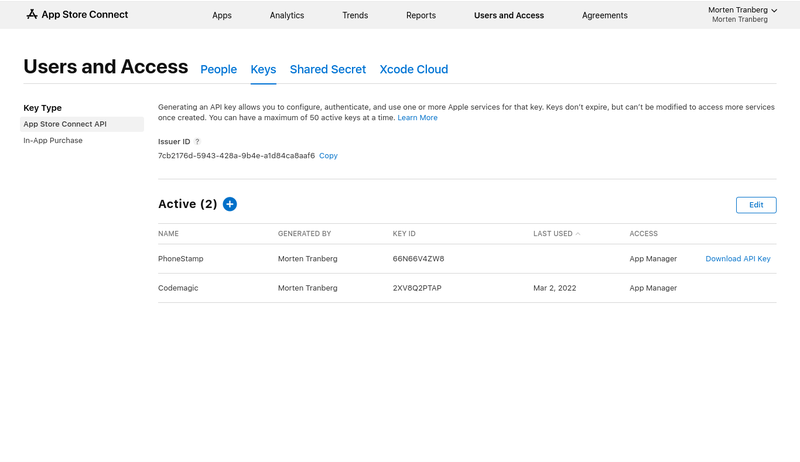Open the Agreements page
Image resolution: width=800 pixels, height=462 pixels.
605,15
